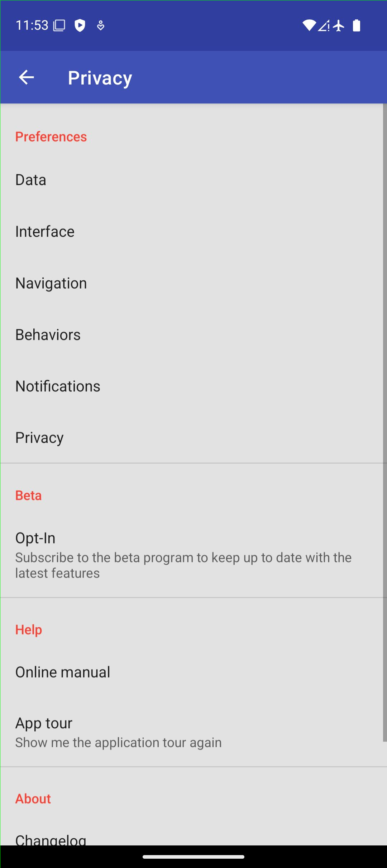Tap the cellular signal status icon
This screenshot has width=387, height=868.
[323, 25]
